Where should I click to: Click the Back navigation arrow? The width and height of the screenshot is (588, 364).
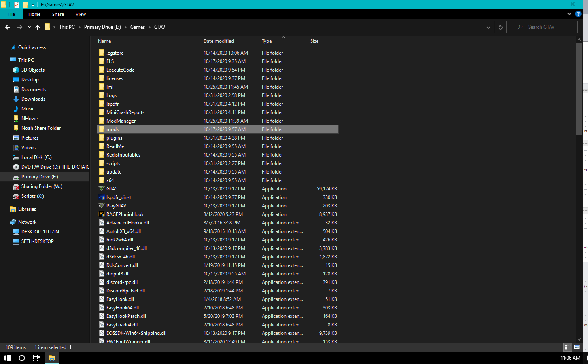pyautogui.click(x=8, y=27)
